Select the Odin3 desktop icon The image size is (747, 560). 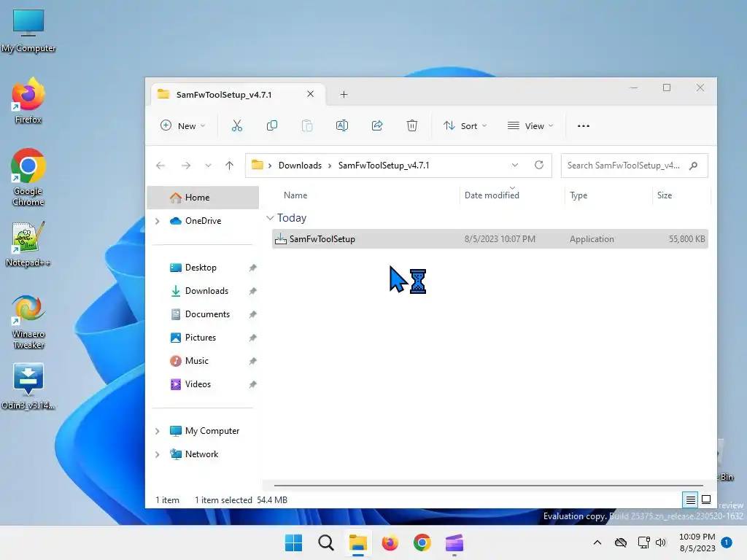click(x=28, y=386)
